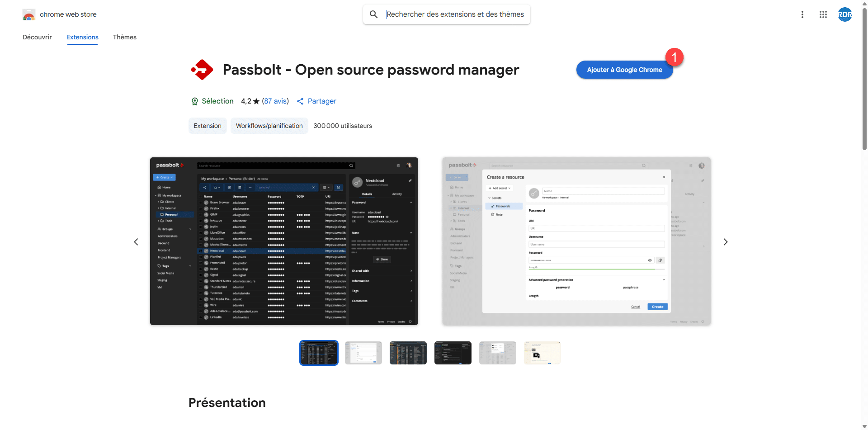Click the Workflows/planification category chip

pyautogui.click(x=269, y=126)
